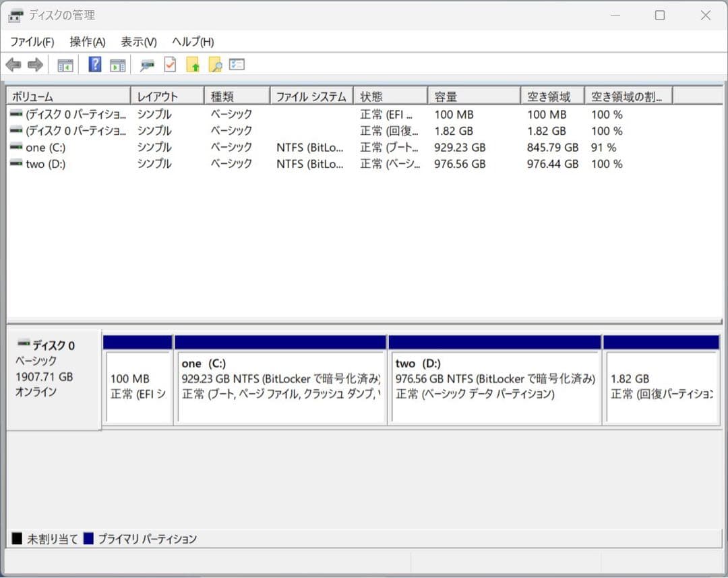The width and height of the screenshot is (728, 578).
Task: Sort volumes by the 容量 column header
Action: tap(473, 95)
